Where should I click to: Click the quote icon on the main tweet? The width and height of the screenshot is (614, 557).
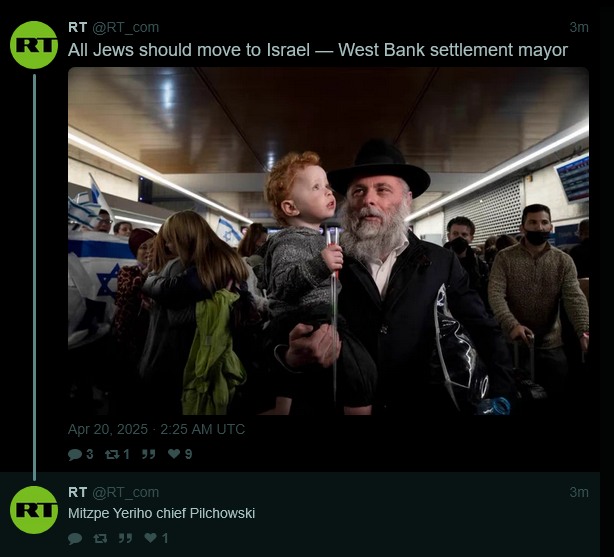click(x=148, y=454)
